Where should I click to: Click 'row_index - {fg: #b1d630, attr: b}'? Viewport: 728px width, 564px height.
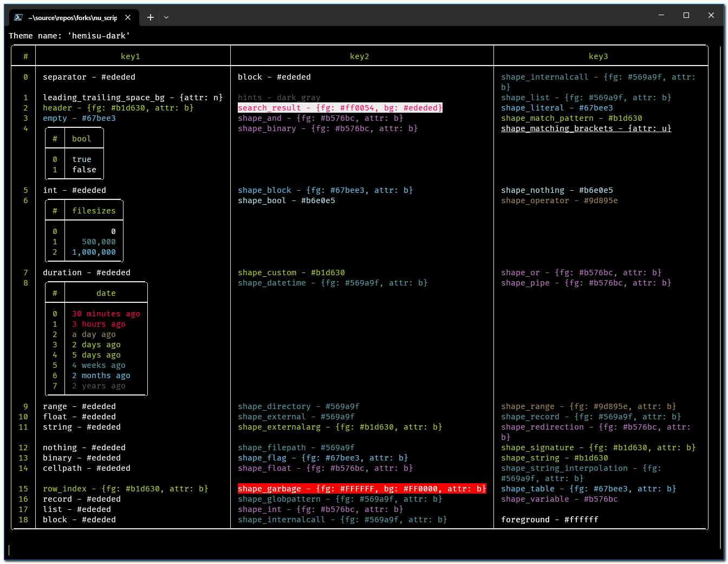point(126,489)
